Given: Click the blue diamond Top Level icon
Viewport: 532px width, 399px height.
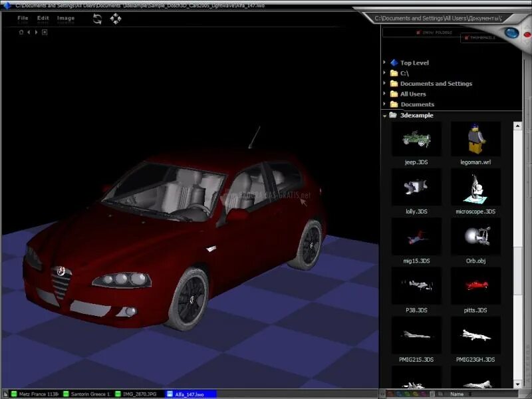Looking at the screenshot, I should 394,63.
